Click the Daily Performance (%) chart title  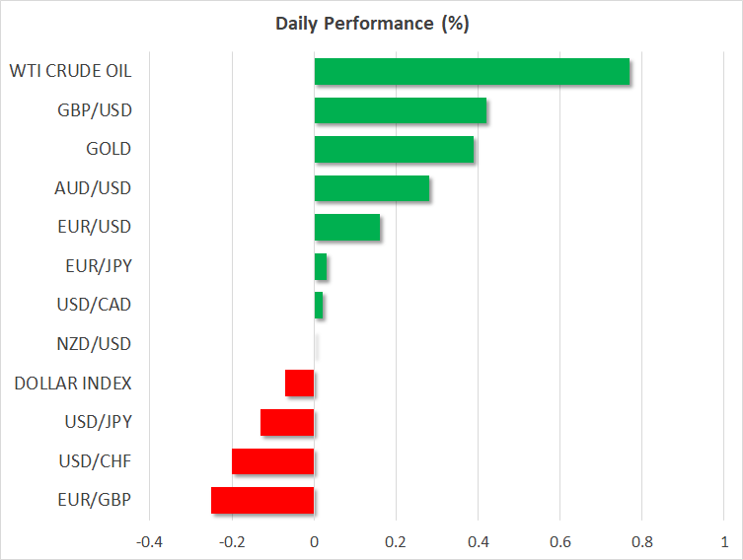point(371,23)
